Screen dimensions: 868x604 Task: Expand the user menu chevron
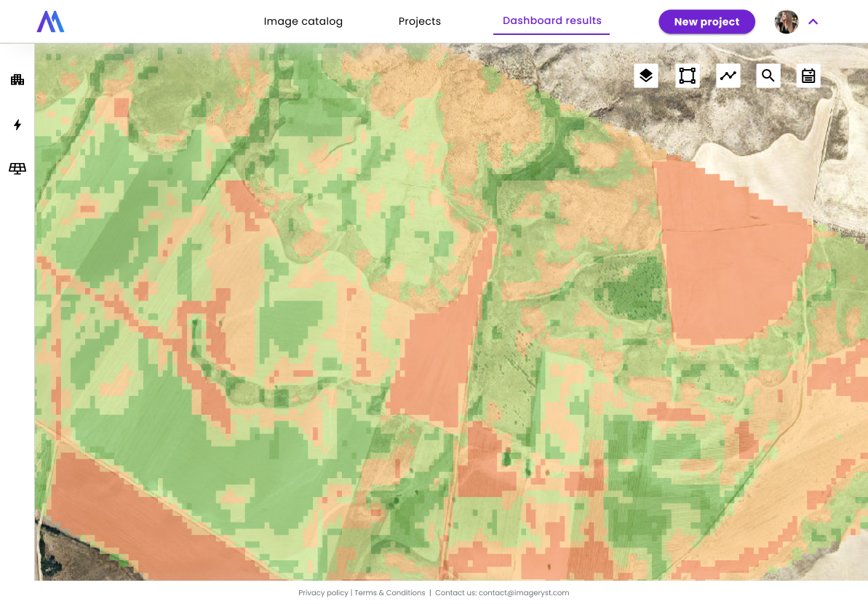[813, 22]
